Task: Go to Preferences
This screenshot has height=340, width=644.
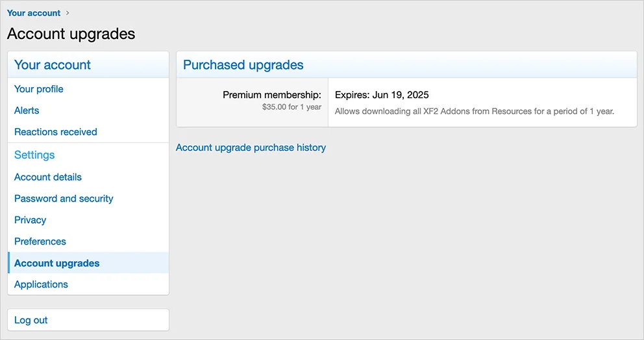Action: [x=40, y=241]
